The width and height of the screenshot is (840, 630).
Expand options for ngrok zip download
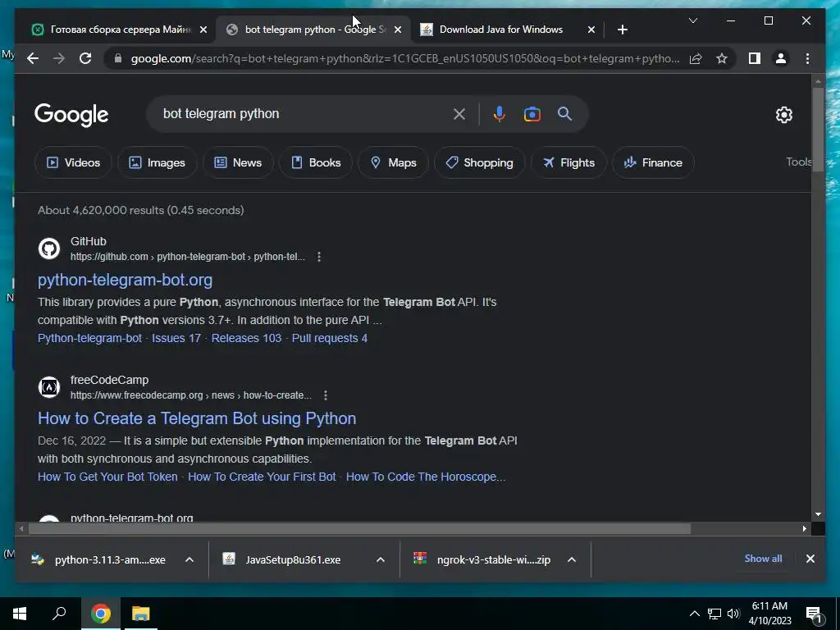(572, 559)
